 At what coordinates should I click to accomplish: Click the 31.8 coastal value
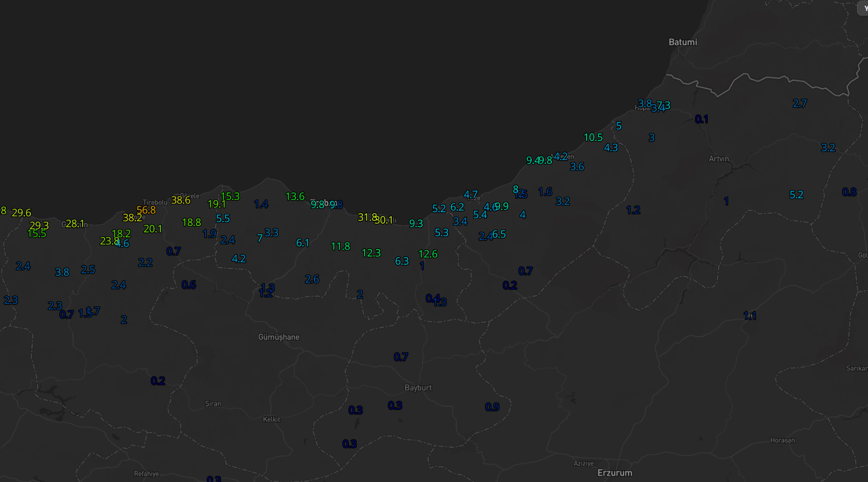point(367,217)
